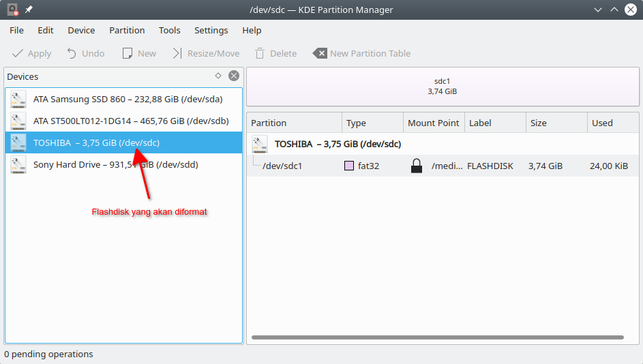Click the Apply checkmark toolbar icon
Image resolution: width=643 pixels, height=364 pixels.
tap(18, 53)
